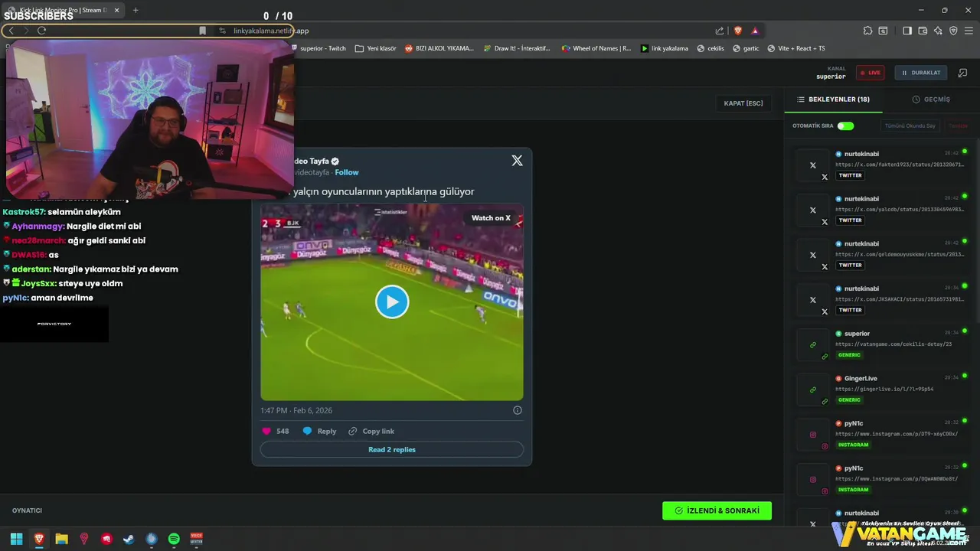Open the Brave Rewards triangle icon
Viewport: 980px width, 551px height.
coord(755,31)
